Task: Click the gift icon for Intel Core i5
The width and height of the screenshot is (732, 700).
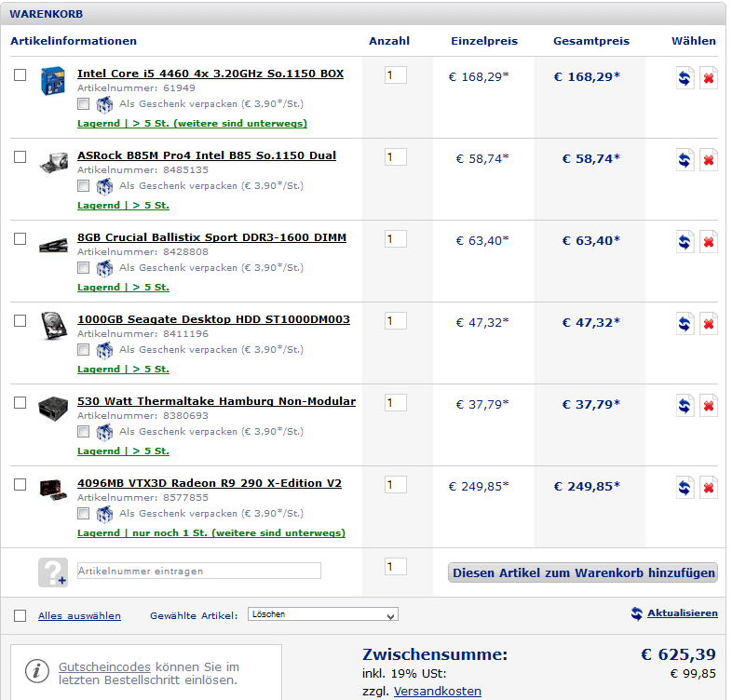Action: click(x=104, y=104)
